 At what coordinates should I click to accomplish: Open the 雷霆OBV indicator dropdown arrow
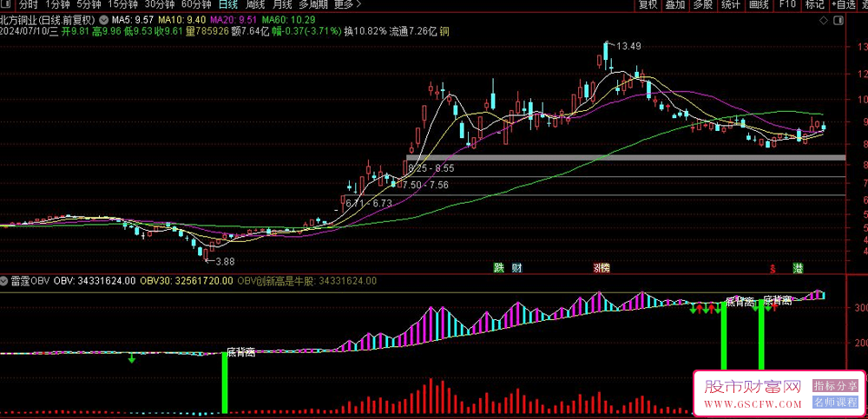(4, 281)
